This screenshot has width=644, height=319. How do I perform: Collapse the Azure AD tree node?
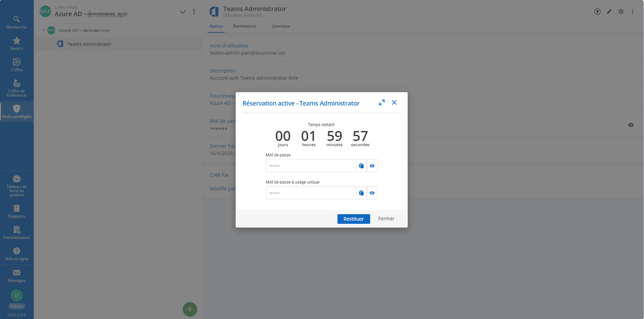click(43, 30)
